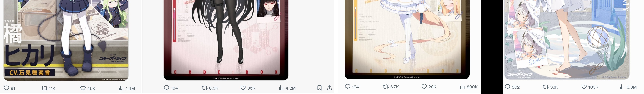Open the Hikari character image with blue boots
The height and width of the screenshot is (94, 644).
click(x=66, y=40)
